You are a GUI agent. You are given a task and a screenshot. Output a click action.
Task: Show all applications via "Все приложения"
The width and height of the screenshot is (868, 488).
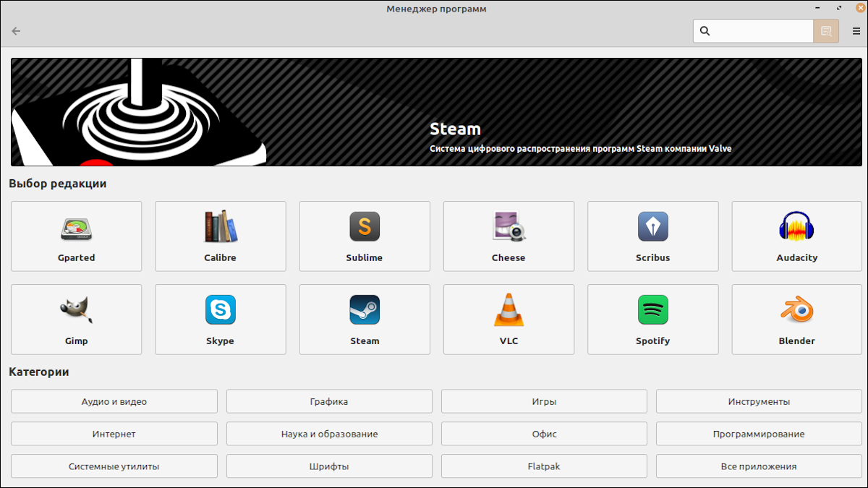pos(759,466)
